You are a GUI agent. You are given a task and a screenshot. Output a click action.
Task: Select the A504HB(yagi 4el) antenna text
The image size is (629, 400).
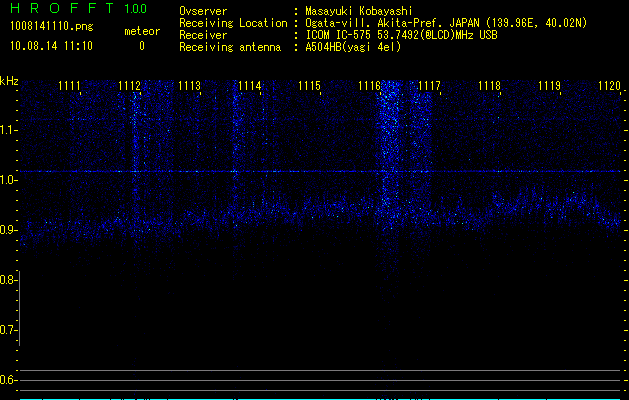click(x=353, y=47)
